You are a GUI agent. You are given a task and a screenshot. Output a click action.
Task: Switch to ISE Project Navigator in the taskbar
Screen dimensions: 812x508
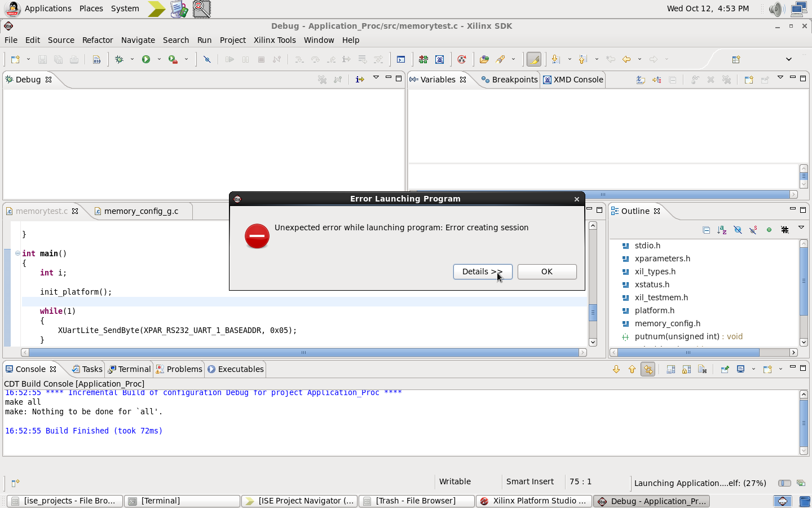(299, 501)
